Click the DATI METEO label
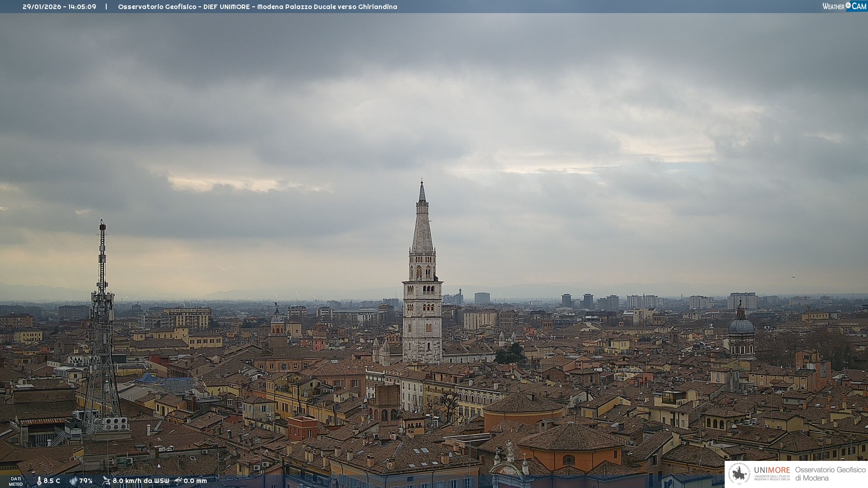 click(16, 481)
